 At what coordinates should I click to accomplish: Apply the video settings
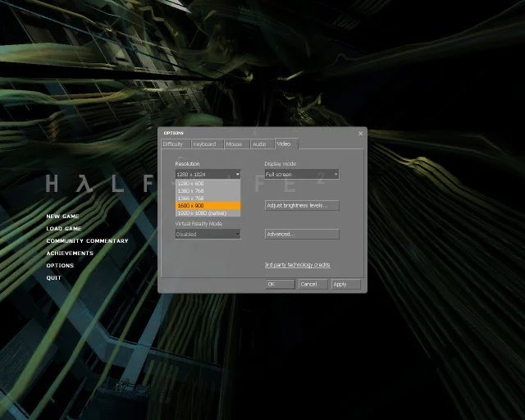point(346,284)
